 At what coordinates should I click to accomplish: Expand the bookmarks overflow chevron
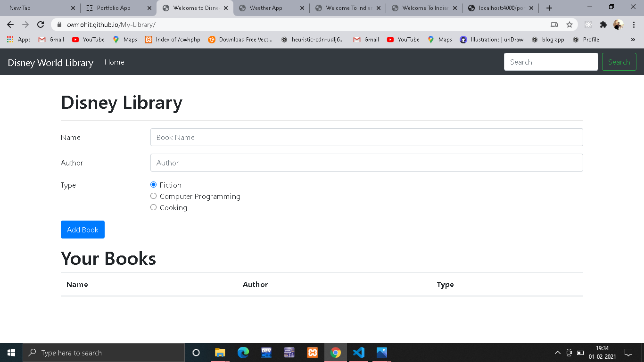[633, 40]
